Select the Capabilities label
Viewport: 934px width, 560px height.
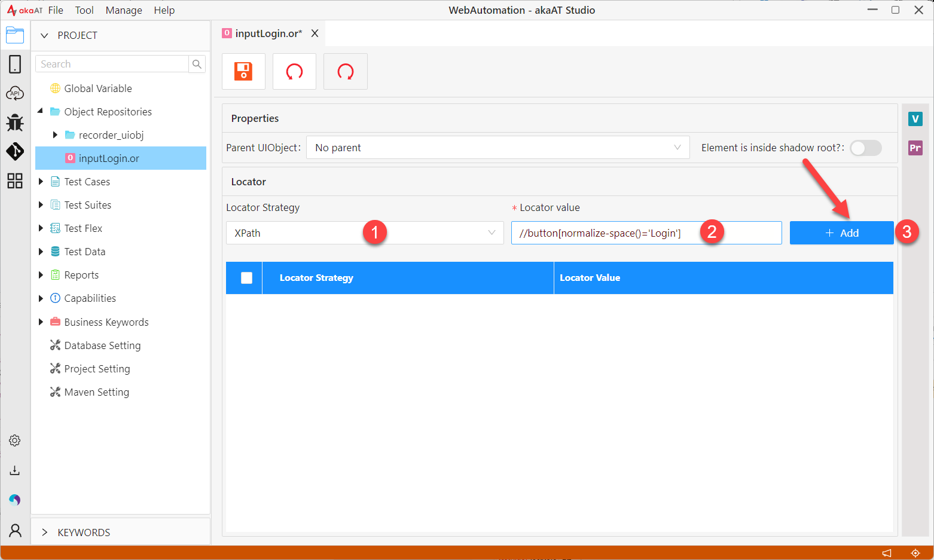(90, 298)
